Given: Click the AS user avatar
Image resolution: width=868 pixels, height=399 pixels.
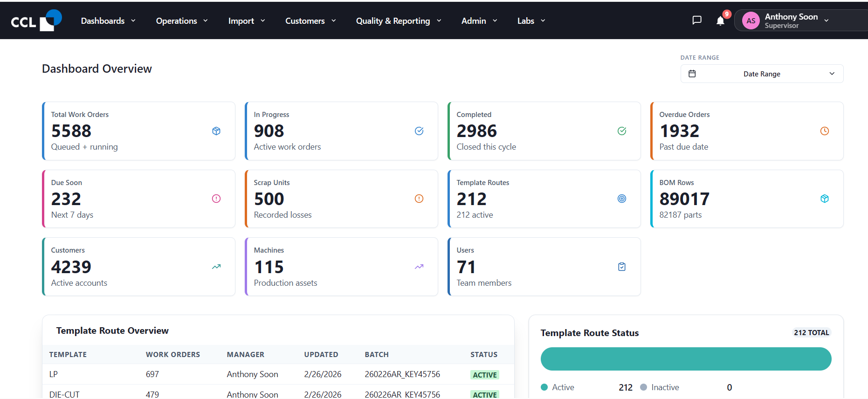Looking at the screenshot, I should pos(751,21).
